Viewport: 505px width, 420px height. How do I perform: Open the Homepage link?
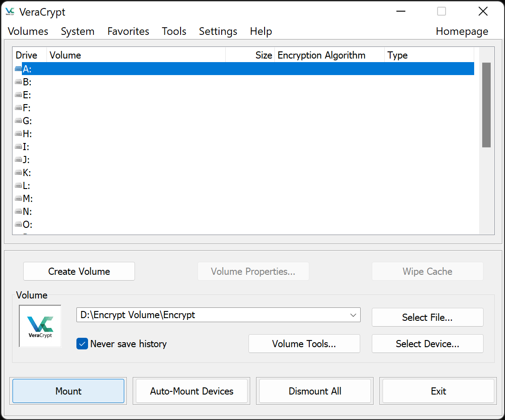(462, 31)
